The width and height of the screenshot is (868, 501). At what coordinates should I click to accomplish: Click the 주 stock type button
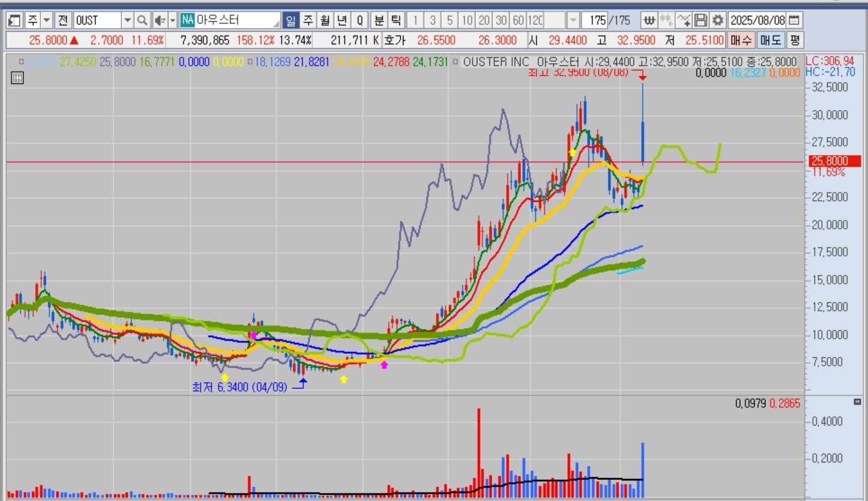click(x=32, y=20)
